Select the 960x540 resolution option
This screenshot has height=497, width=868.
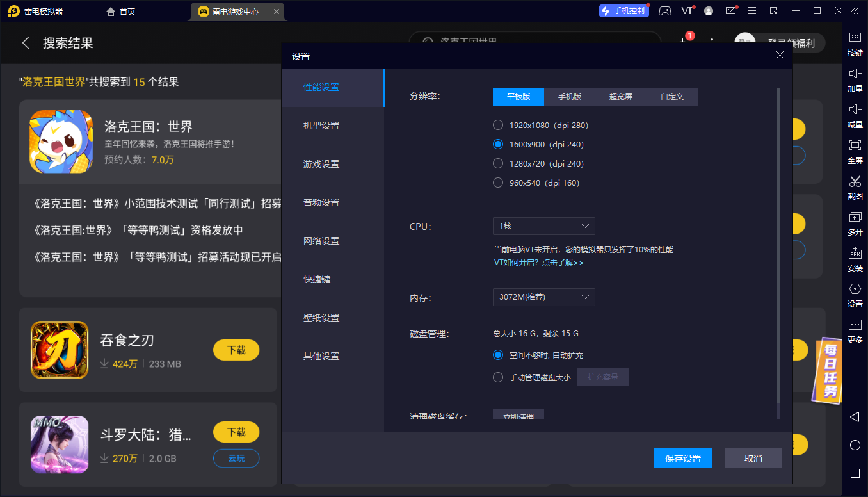click(x=498, y=183)
